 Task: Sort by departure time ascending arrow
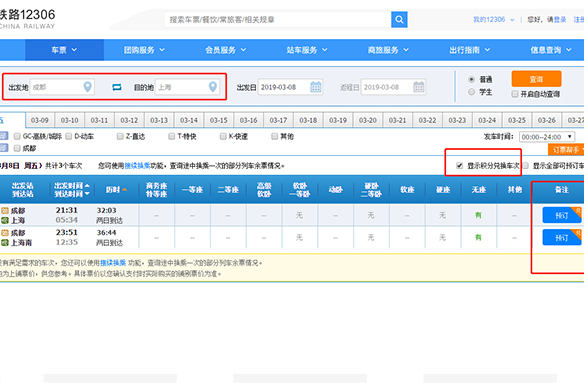click(87, 186)
